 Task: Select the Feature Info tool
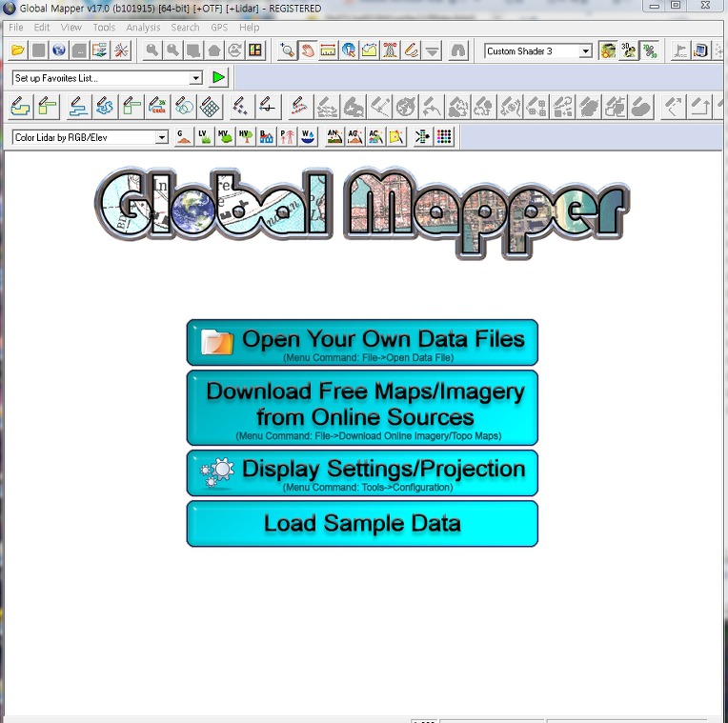(348, 50)
